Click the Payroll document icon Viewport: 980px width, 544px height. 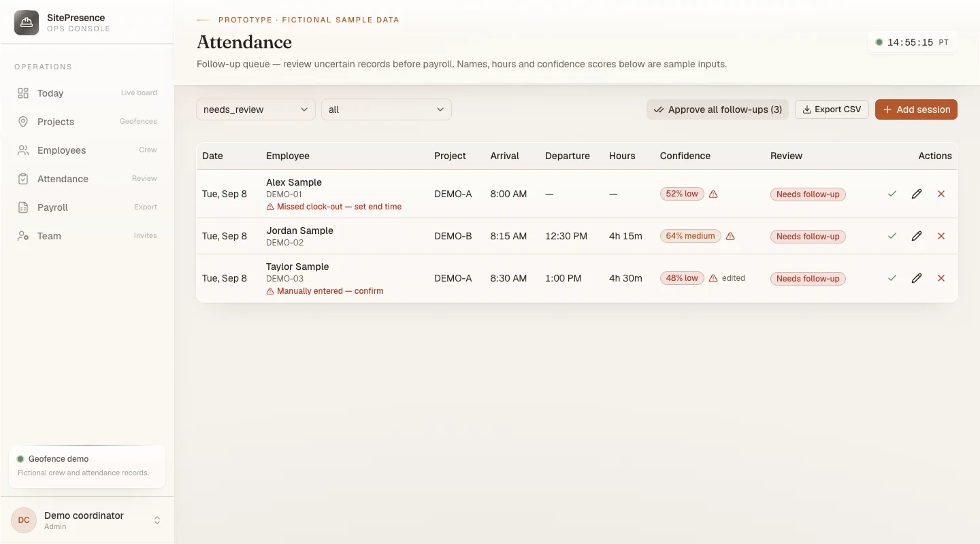tap(23, 207)
